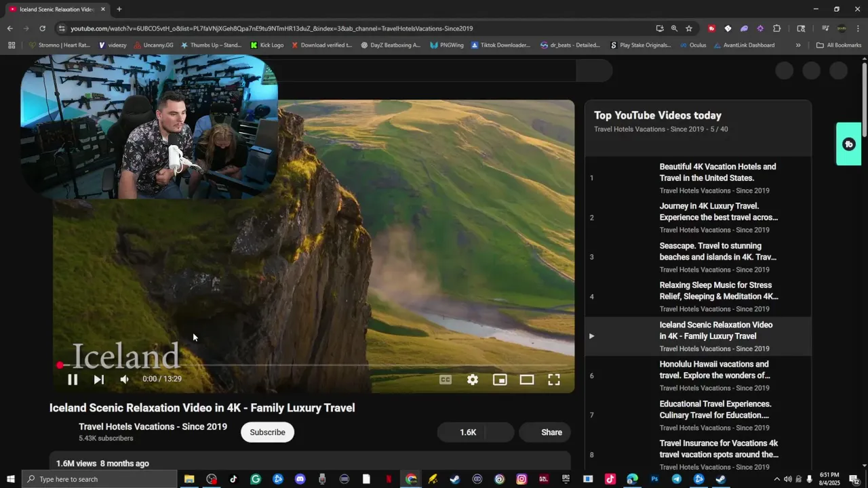Click the green extension side tab

(848, 144)
